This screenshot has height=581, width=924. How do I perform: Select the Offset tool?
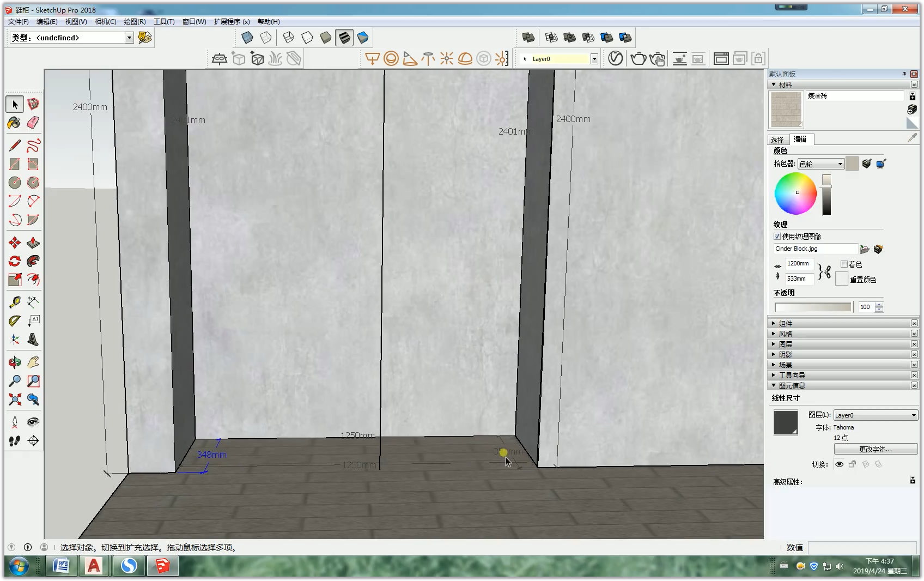[33, 280]
